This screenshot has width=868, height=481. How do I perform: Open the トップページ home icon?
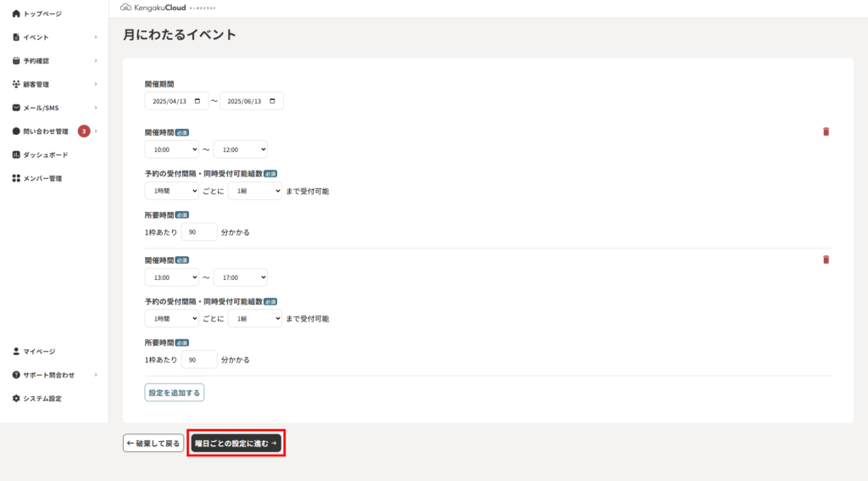coord(16,14)
